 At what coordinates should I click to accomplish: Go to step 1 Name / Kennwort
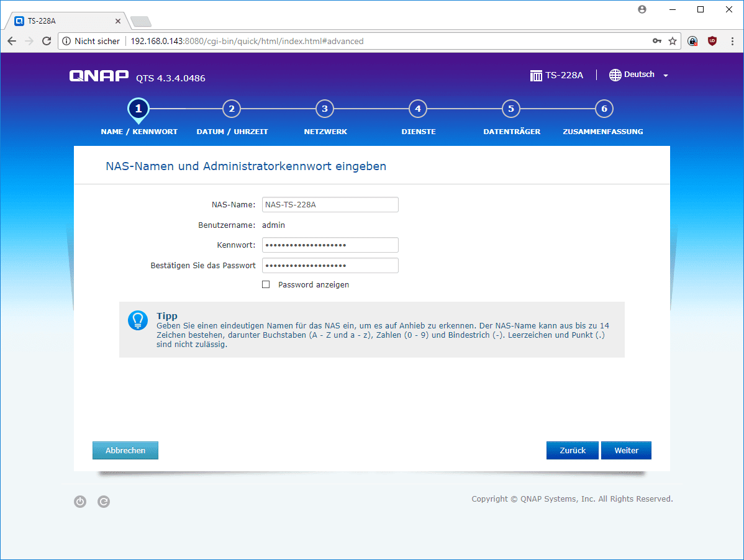(x=138, y=109)
